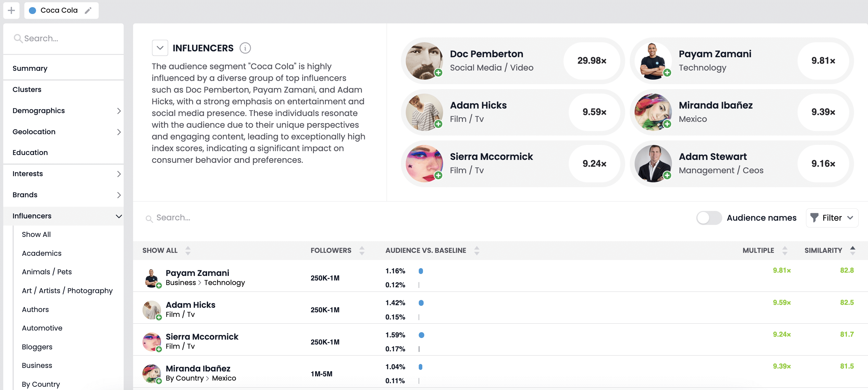Open Doc Pemberton influencer card
Screen dimensions: 868x390
(513, 61)
